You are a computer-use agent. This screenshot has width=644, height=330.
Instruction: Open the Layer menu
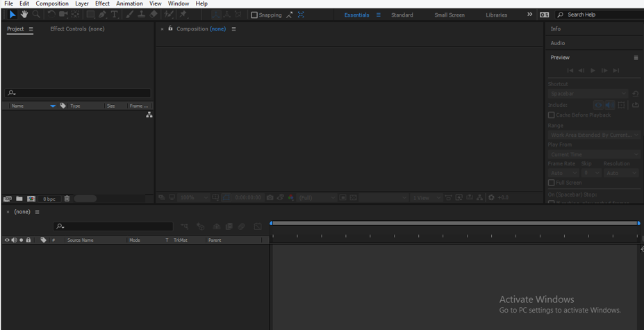pos(82,3)
